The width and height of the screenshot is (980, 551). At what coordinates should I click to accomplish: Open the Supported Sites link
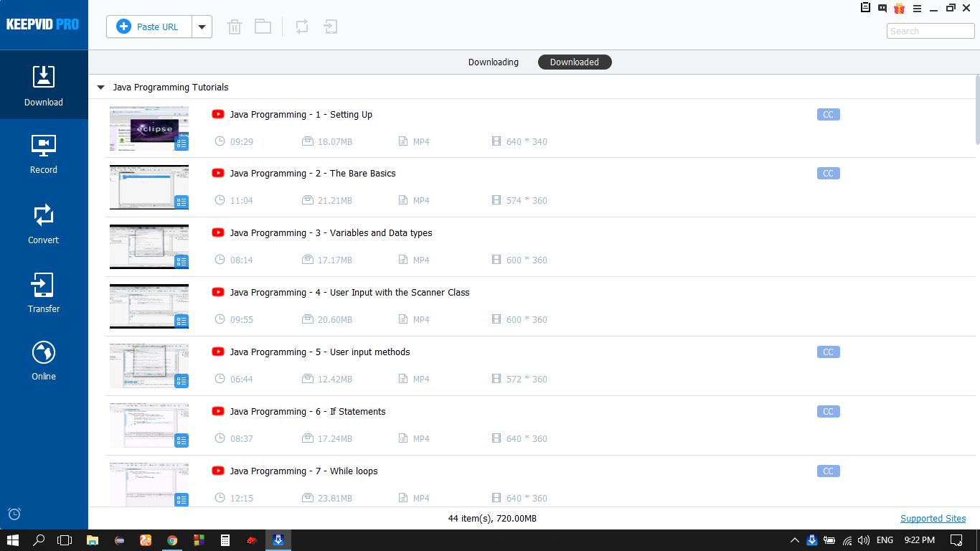(x=933, y=519)
